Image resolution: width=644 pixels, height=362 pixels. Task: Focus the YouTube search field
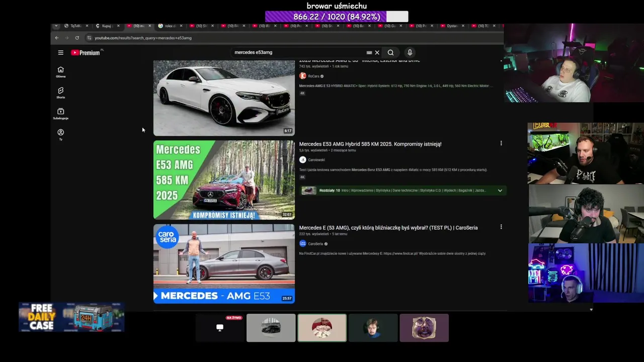pyautogui.click(x=299, y=52)
